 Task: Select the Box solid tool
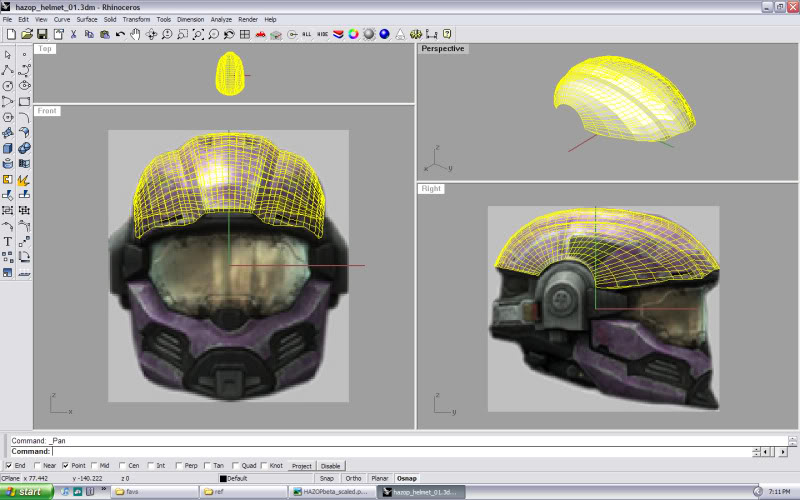pos(8,148)
